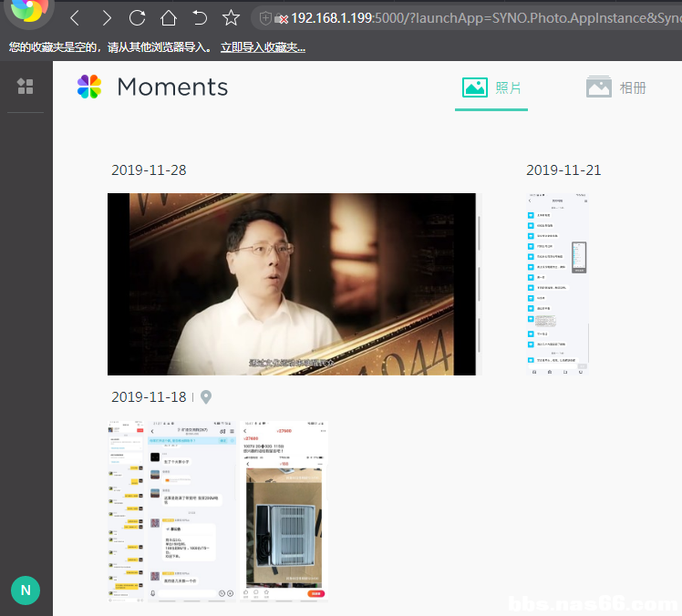Open the user avatar N menu
The height and width of the screenshot is (616, 682).
click(x=26, y=590)
